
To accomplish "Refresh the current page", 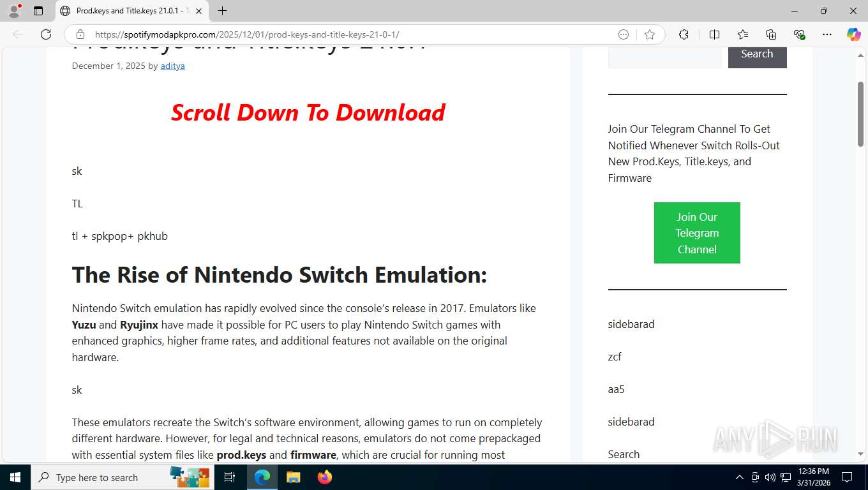I will [46, 34].
